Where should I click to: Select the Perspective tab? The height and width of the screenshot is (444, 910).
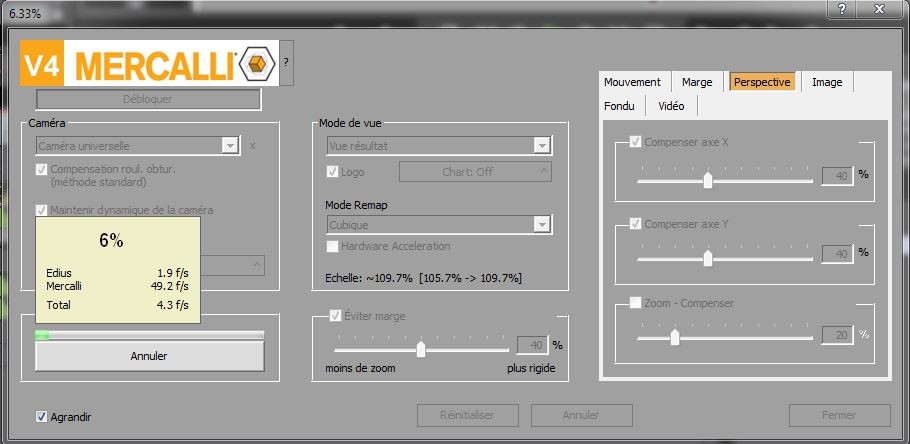point(762,82)
